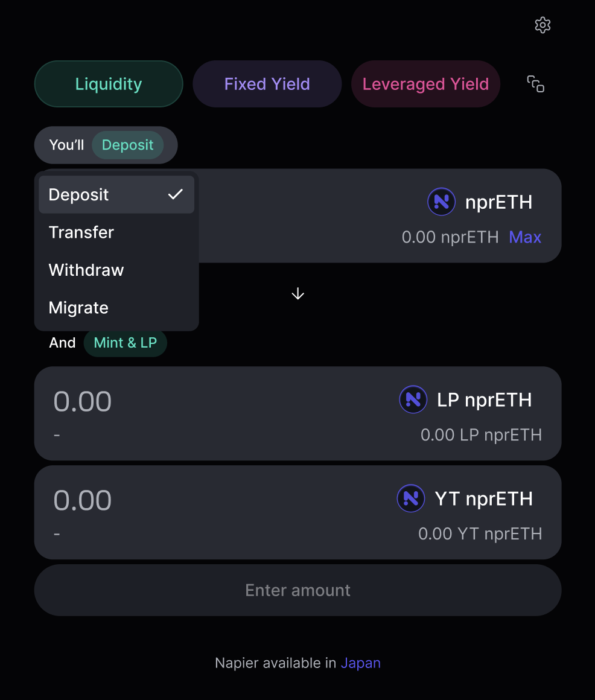Open the Leveraged Yield tab
The height and width of the screenshot is (700, 595).
click(425, 84)
